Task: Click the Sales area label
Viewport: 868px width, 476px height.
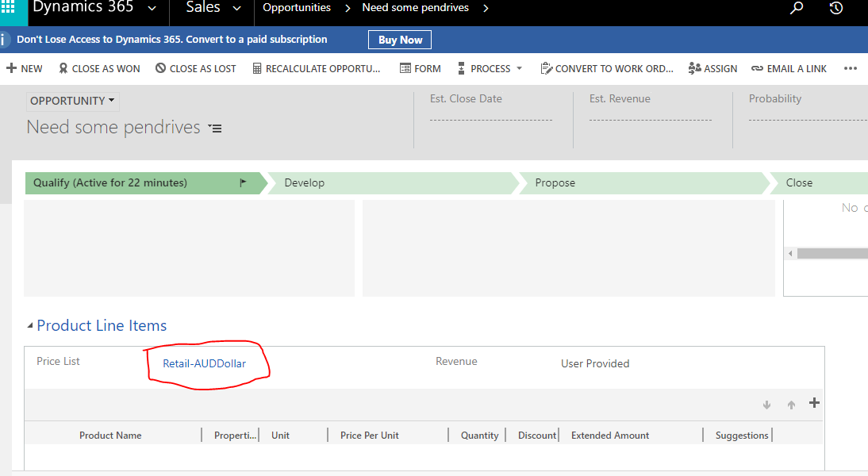Action: 202,7
